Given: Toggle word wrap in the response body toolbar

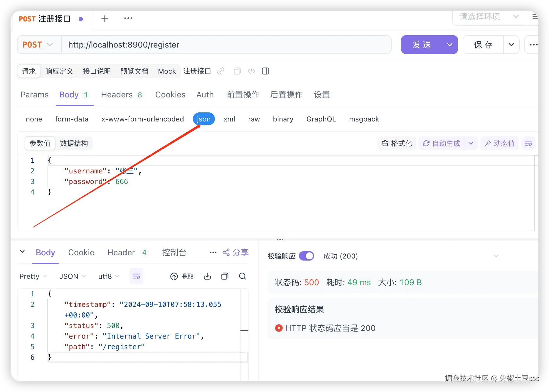Looking at the screenshot, I should 137,276.
